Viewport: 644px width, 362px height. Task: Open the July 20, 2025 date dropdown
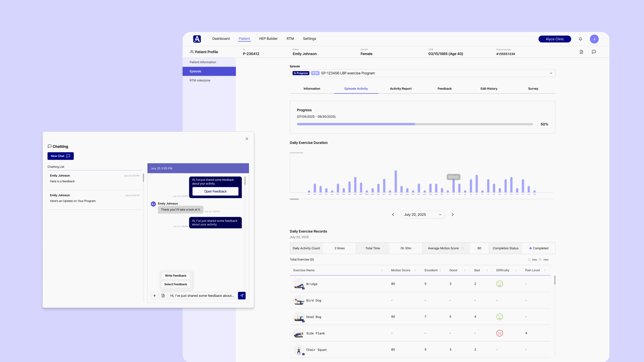(423, 214)
